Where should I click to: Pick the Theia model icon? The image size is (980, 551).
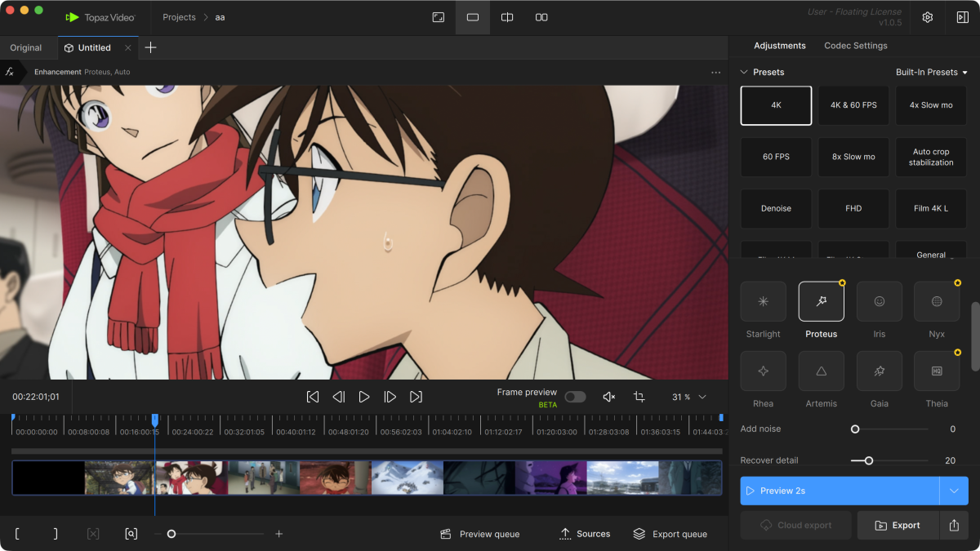937,371
